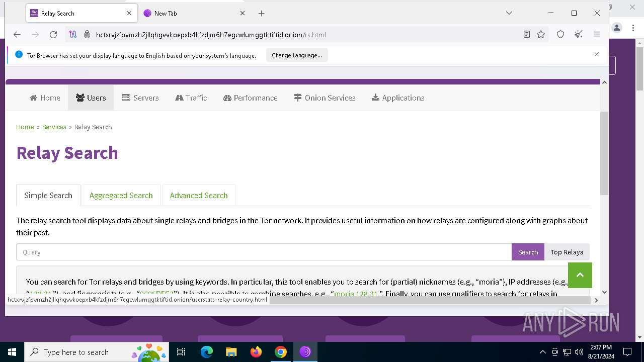This screenshot has height=362, width=644.
Task: Open the Servers navigation item
Action: [140, 98]
